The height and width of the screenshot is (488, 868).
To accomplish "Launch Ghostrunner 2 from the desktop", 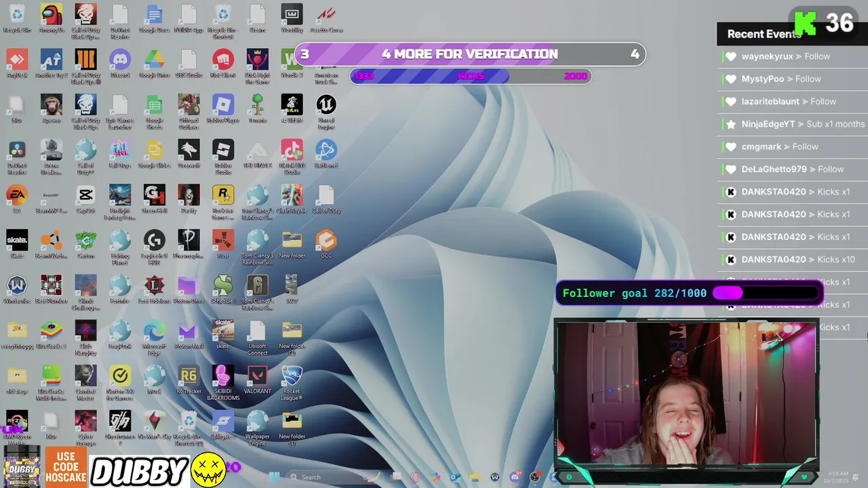I will pos(120,428).
